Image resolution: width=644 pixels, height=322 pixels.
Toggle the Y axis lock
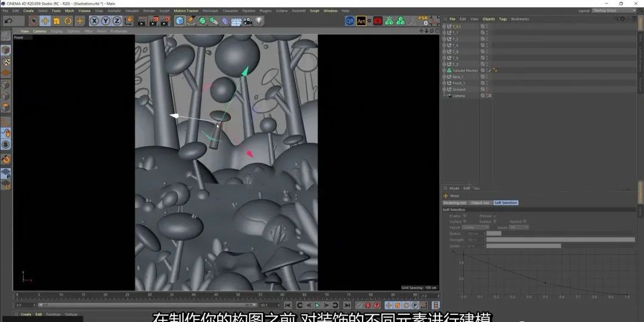106,21
